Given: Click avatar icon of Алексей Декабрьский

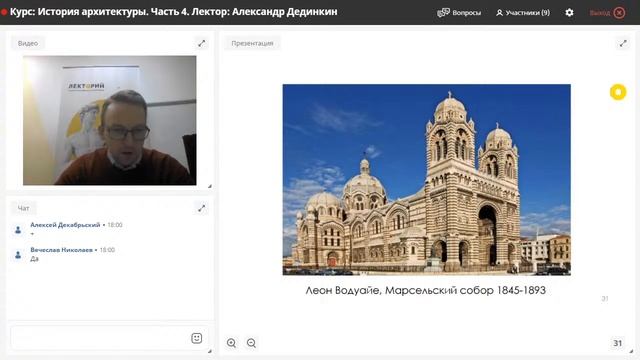Looking at the screenshot, I should (x=18, y=230).
